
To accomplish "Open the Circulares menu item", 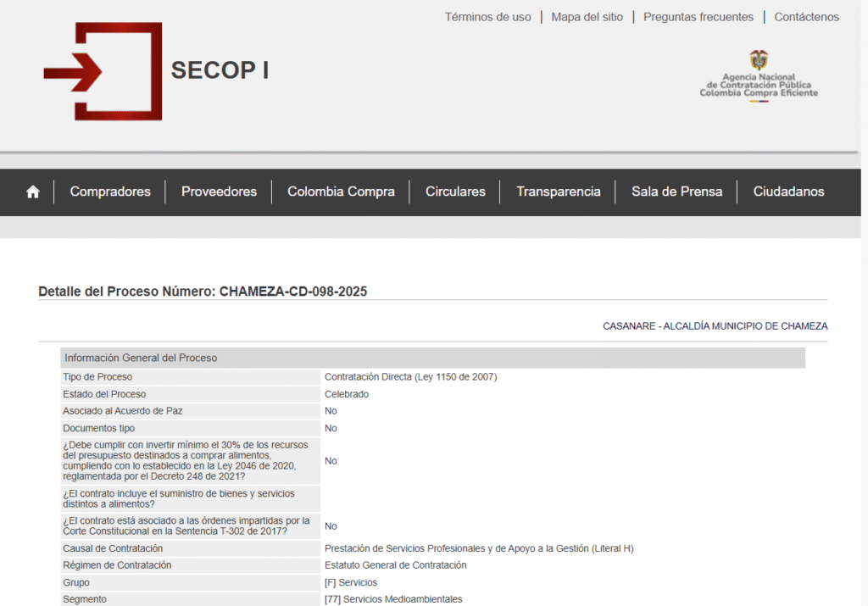I will 455,192.
